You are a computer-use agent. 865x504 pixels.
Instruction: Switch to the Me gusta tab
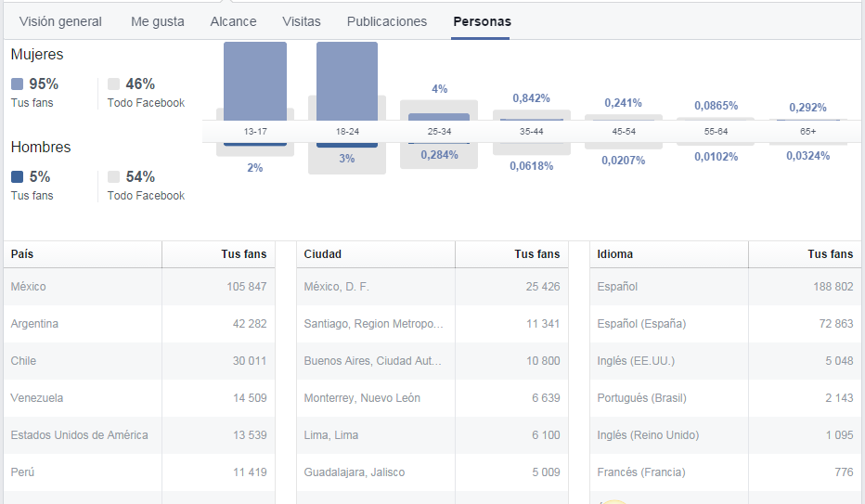[157, 21]
